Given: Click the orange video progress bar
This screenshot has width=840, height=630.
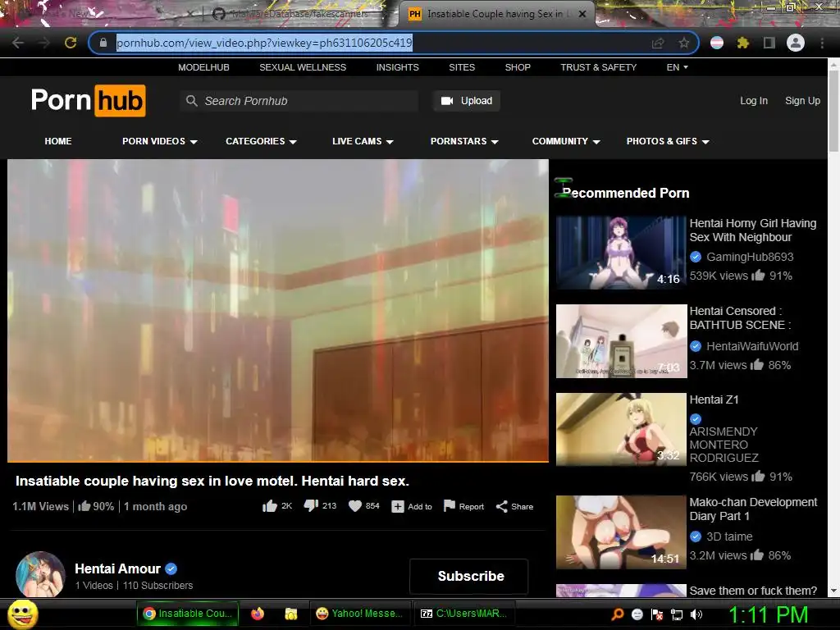Looking at the screenshot, I should (278, 461).
